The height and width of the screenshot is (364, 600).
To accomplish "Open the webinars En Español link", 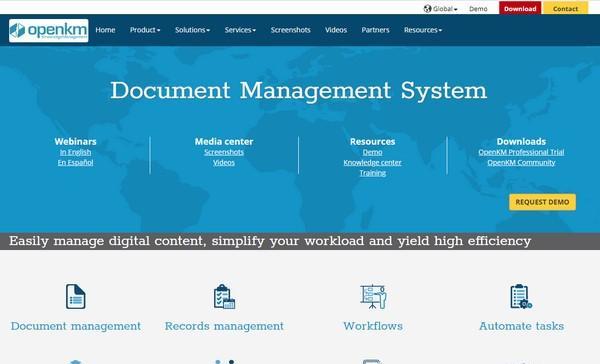I will (75, 162).
